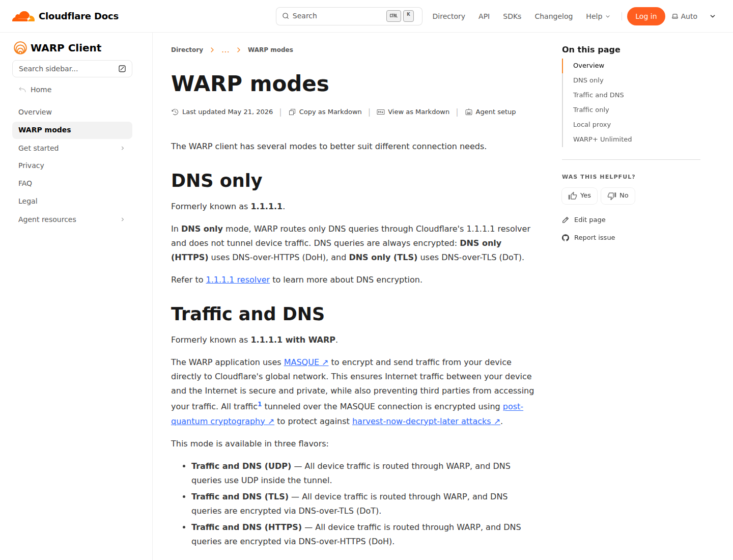Click the View as Markdown icon

click(381, 112)
